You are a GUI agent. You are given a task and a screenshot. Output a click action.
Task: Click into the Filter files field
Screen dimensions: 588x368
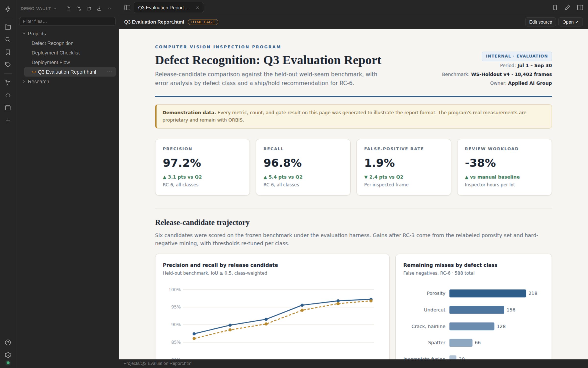(x=67, y=21)
